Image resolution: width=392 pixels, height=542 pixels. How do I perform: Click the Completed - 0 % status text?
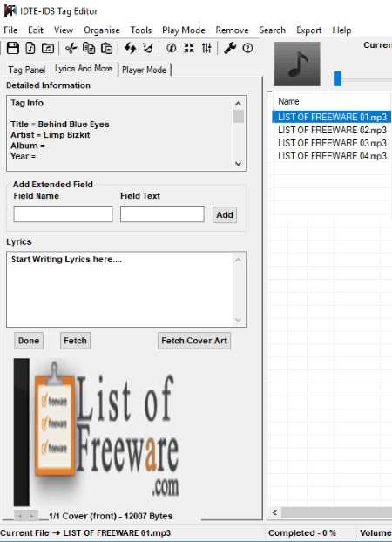(302, 532)
